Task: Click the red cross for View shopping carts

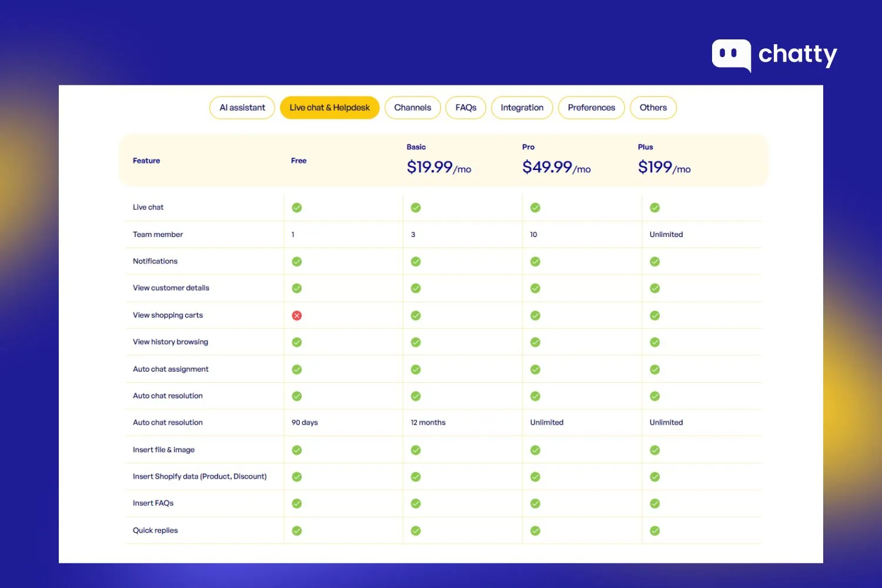Action: click(297, 316)
